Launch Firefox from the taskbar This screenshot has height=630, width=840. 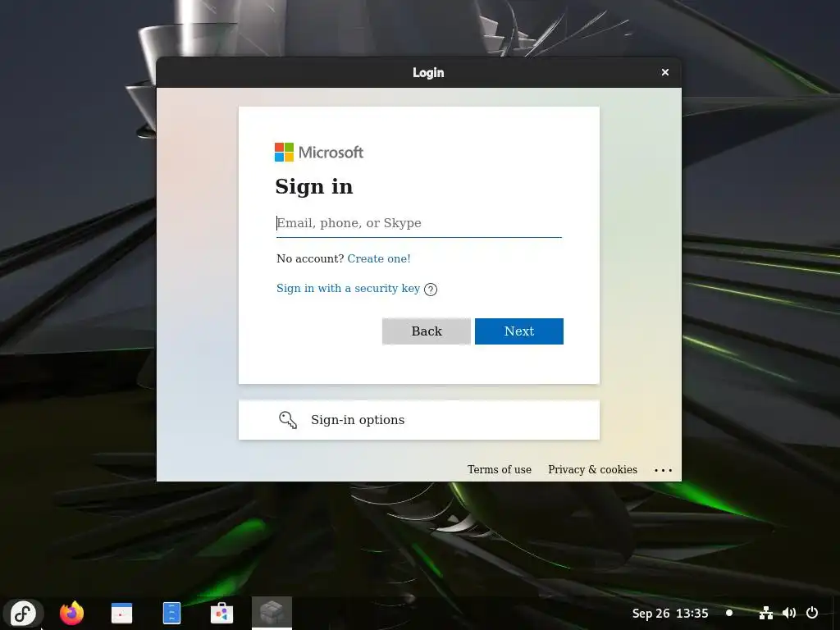[72, 613]
